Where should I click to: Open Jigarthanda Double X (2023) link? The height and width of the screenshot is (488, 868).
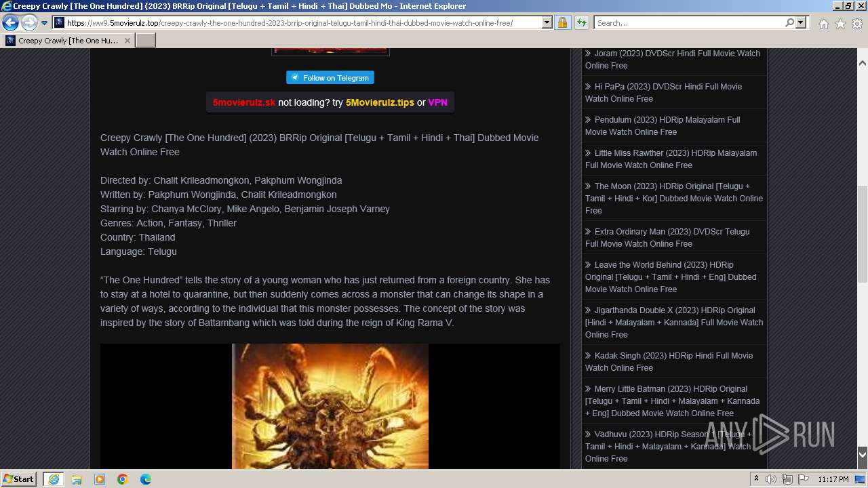[674, 323]
